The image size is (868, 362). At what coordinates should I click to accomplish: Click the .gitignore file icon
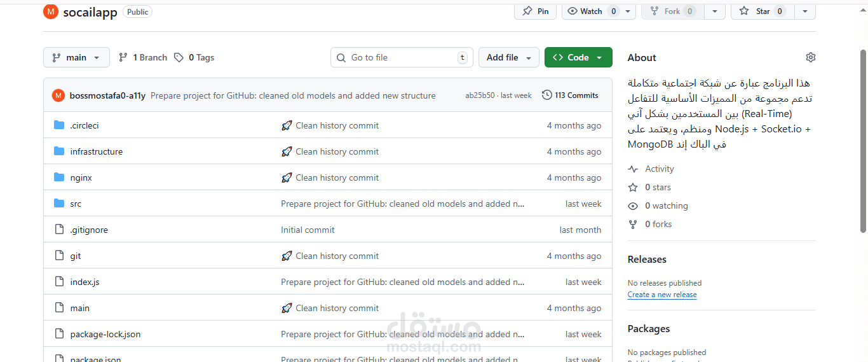(x=59, y=230)
